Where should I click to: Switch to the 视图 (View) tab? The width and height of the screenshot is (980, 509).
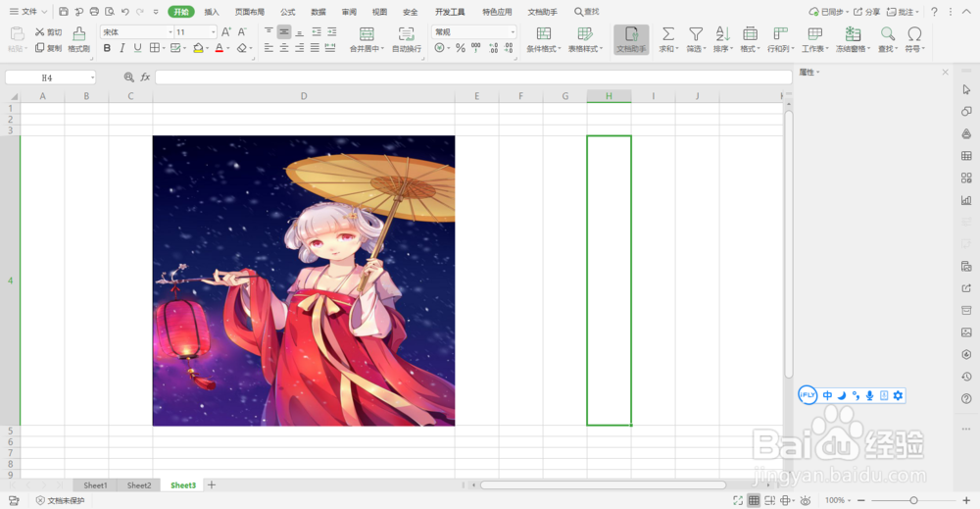tap(379, 12)
